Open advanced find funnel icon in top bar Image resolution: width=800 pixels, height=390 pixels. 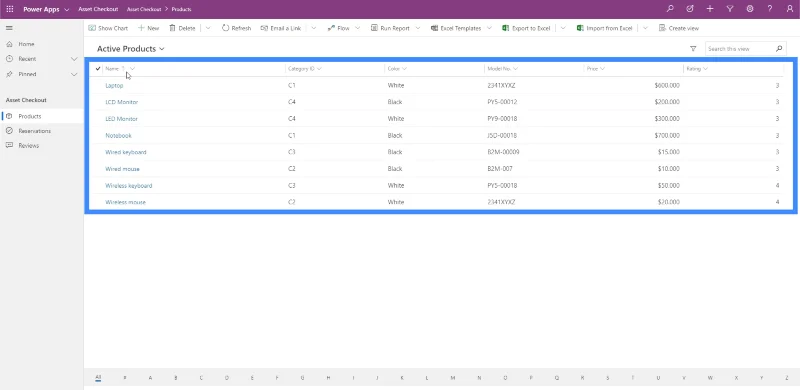point(730,9)
